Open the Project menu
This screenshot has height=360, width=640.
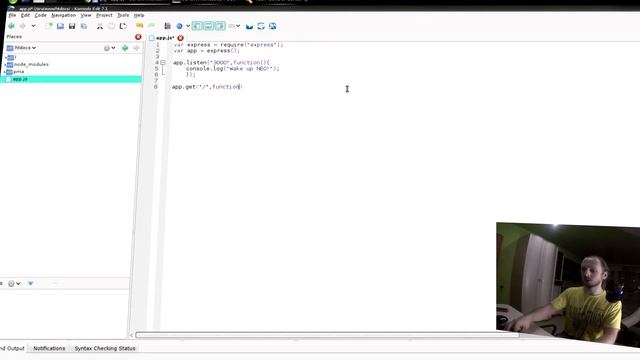coord(104,15)
